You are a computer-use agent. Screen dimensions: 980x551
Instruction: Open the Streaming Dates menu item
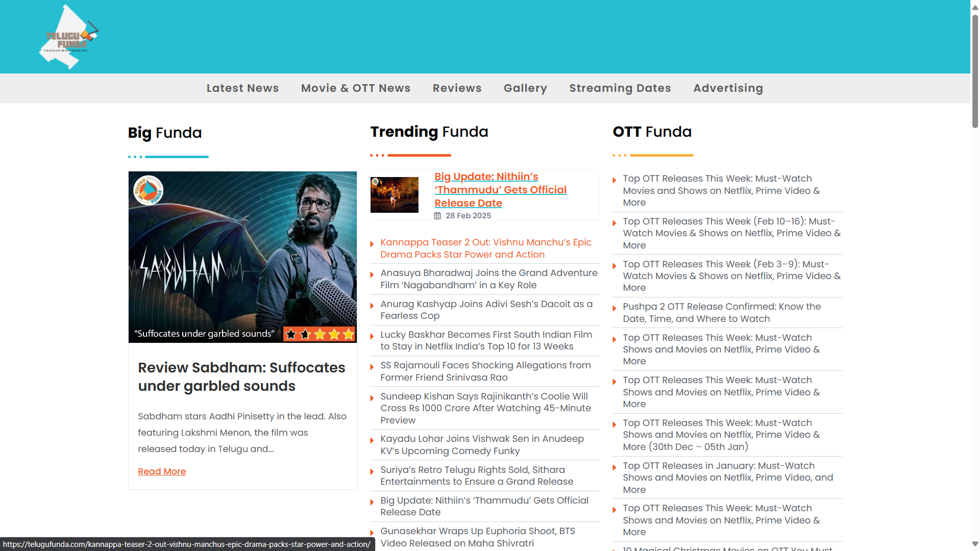tap(620, 88)
